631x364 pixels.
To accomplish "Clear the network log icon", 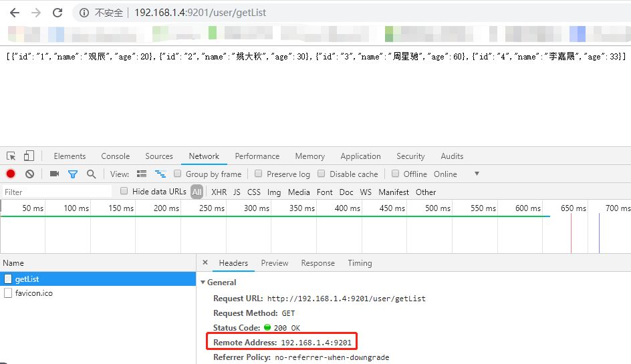I will pyautogui.click(x=30, y=174).
